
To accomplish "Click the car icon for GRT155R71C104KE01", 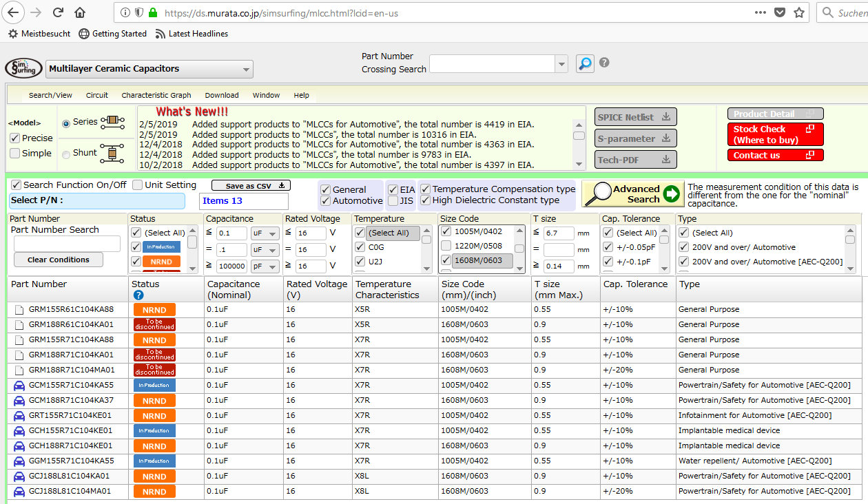I will (19, 415).
